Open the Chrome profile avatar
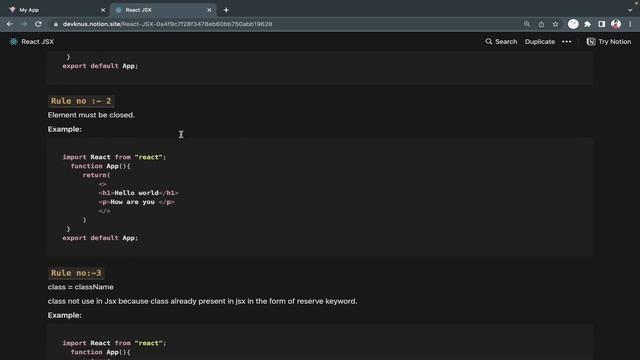Viewport: 640px width, 360px height. pyautogui.click(x=616, y=24)
